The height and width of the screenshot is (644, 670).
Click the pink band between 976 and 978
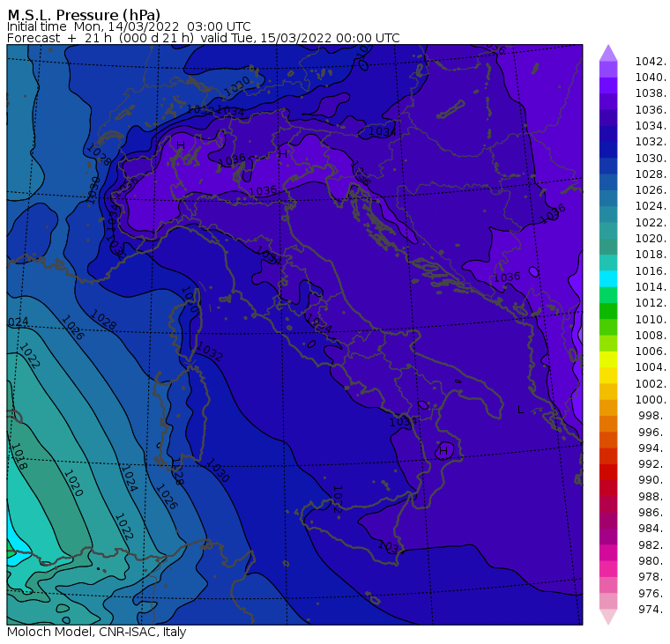click(608, 585)
